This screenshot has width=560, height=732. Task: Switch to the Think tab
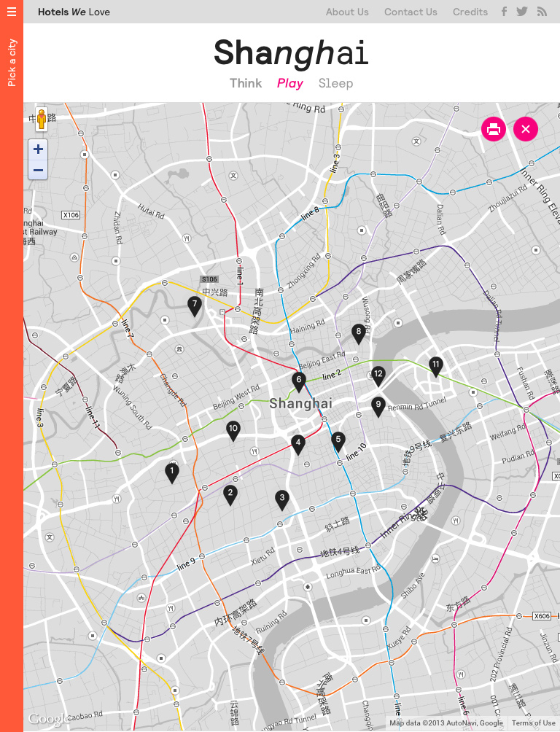click(246, 83)
